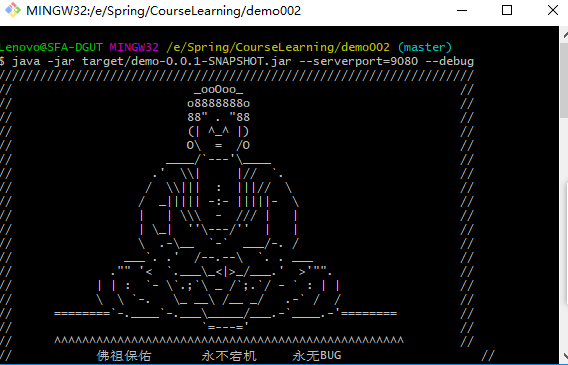568x365 pixels.
Task: Click the scrollbar up arrow
Action: (564, 35)
